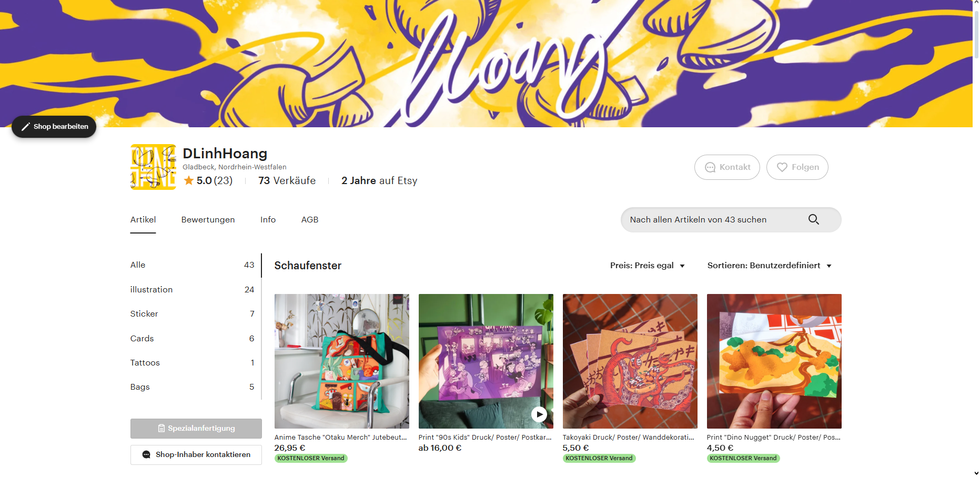The image size is (980, 477).
Task: Open the Takoyaki Druck listing title
Action: 628,438
